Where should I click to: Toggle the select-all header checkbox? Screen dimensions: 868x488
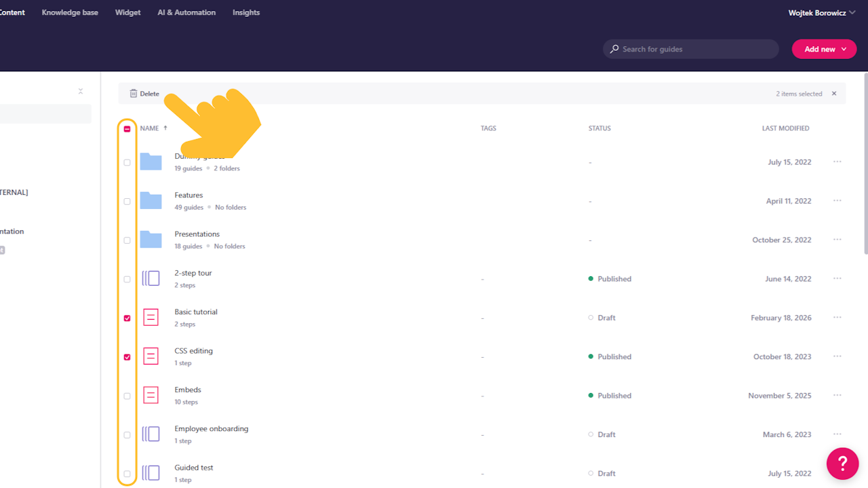click(127, 129)
